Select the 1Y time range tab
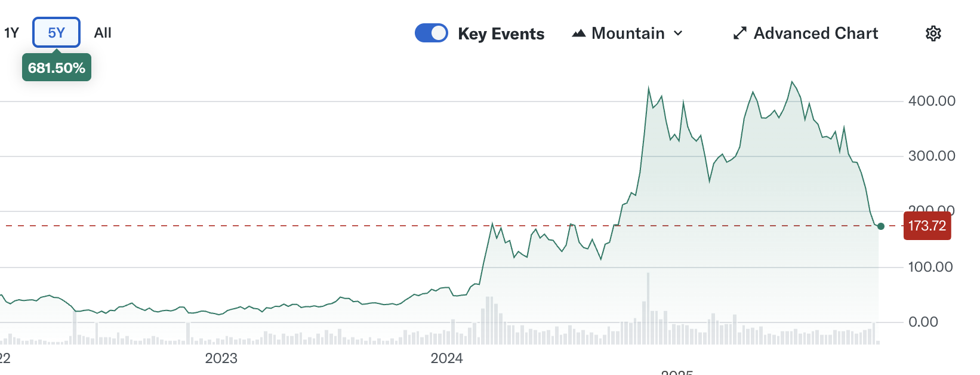Viewport: 980px width, 375px height. click(11, 33)
